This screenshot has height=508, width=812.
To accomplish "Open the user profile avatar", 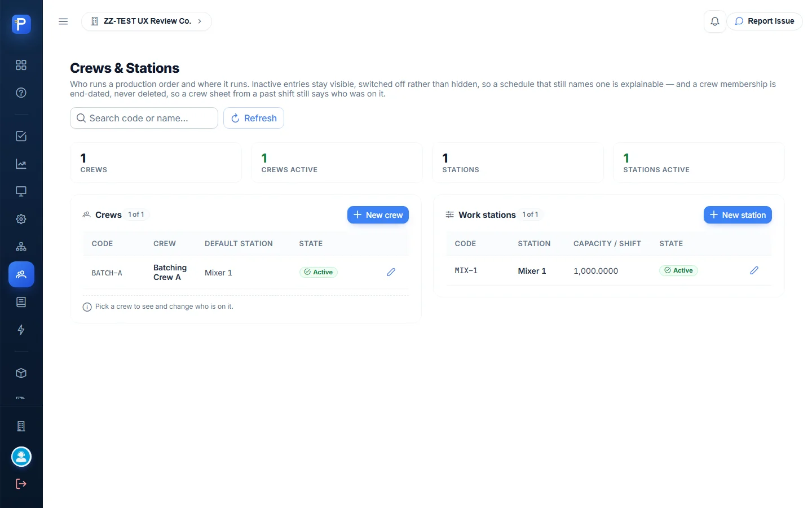I will coord(21,457).
